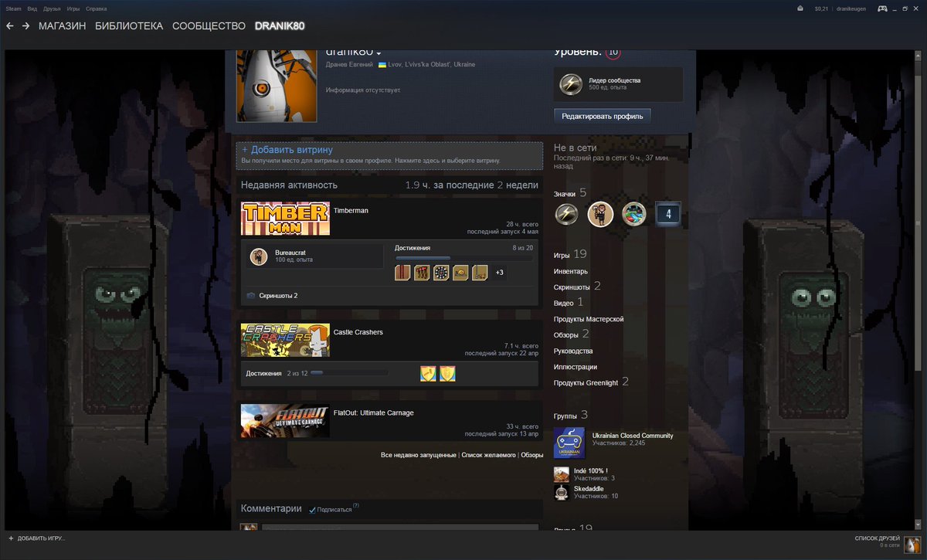Open the Игры 19 link
The height and width of the screenshot is (560, 927).
[570, 254]
